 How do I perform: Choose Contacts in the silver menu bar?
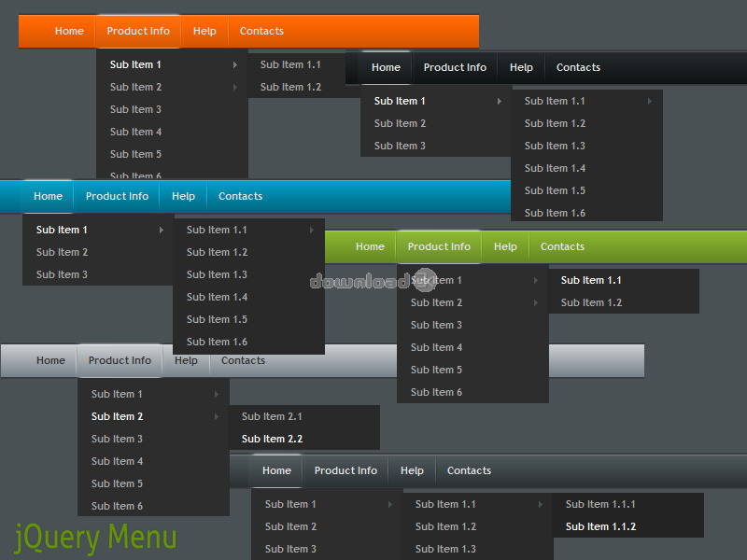click(244, 360)
